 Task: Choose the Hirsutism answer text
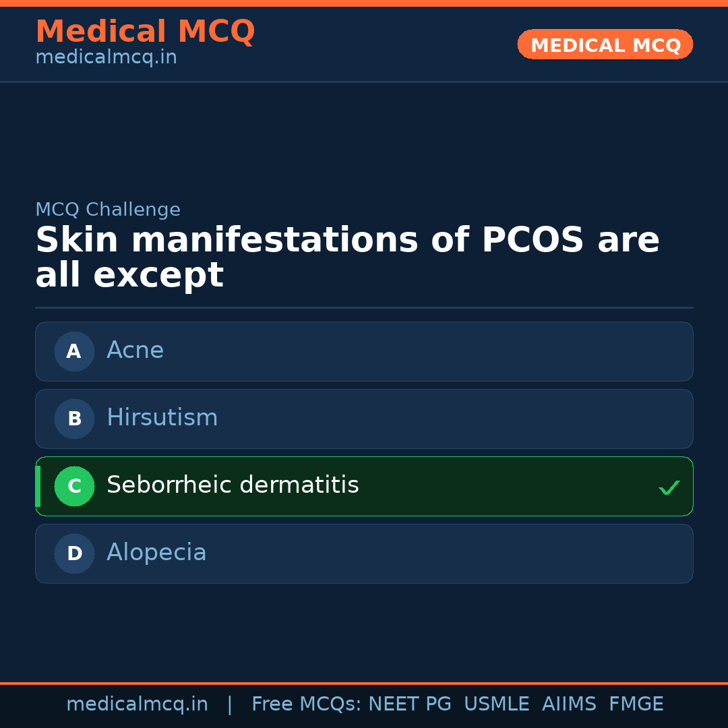(x=162, y=418)
